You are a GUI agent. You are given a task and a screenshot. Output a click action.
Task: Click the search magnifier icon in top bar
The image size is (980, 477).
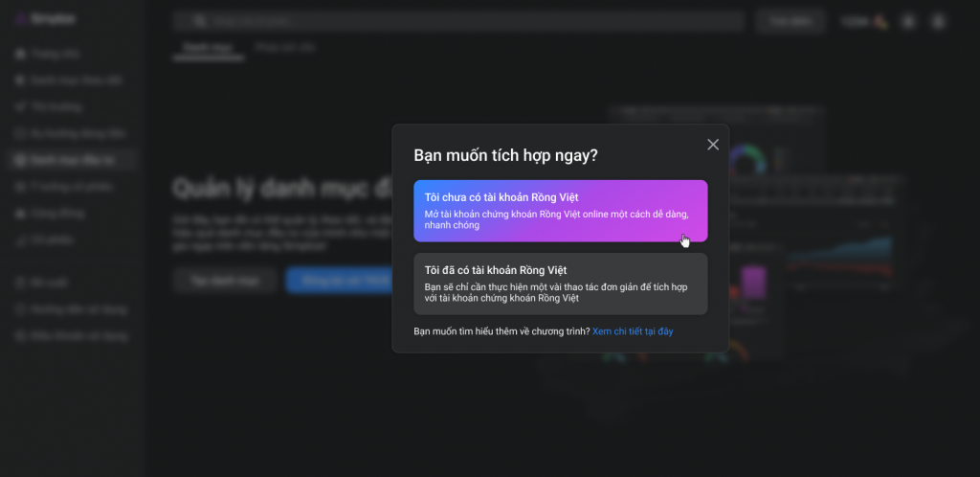(200, 20)
